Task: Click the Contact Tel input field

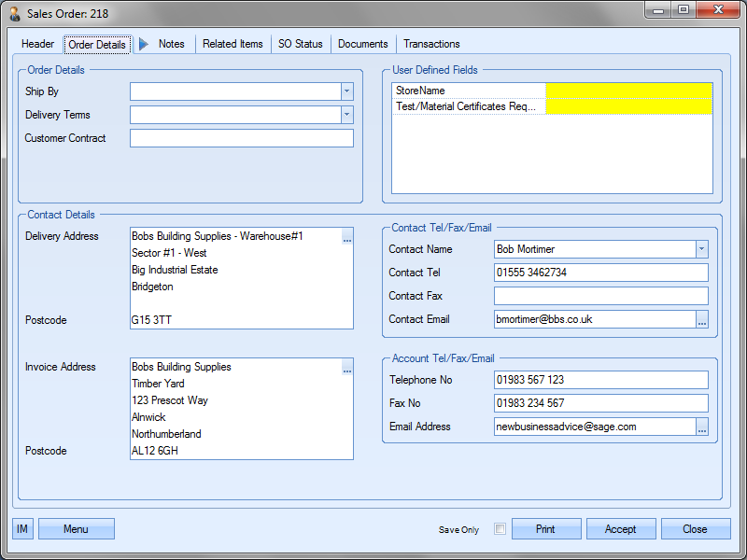Action: click(600, 273)
